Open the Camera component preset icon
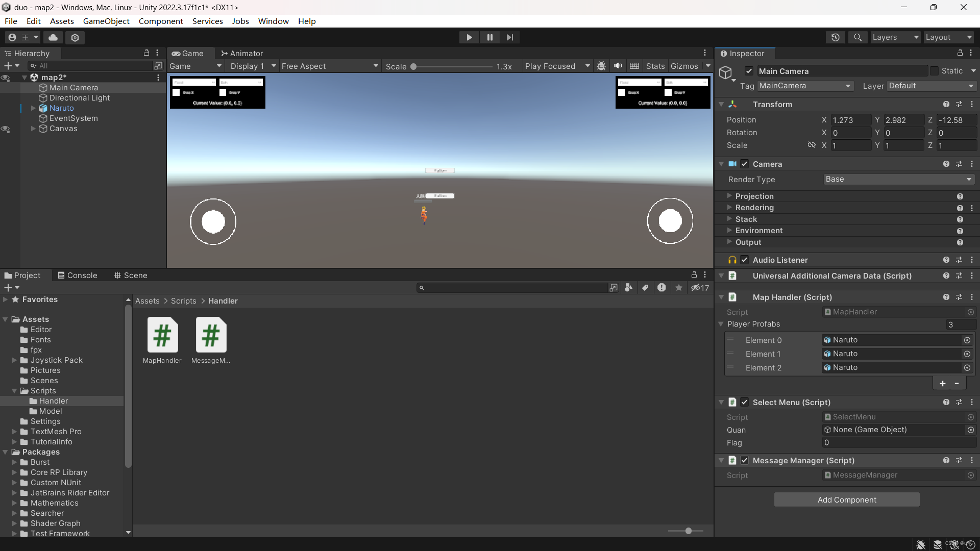Viewport: 980px width, 551px height. tap(959, 164)
